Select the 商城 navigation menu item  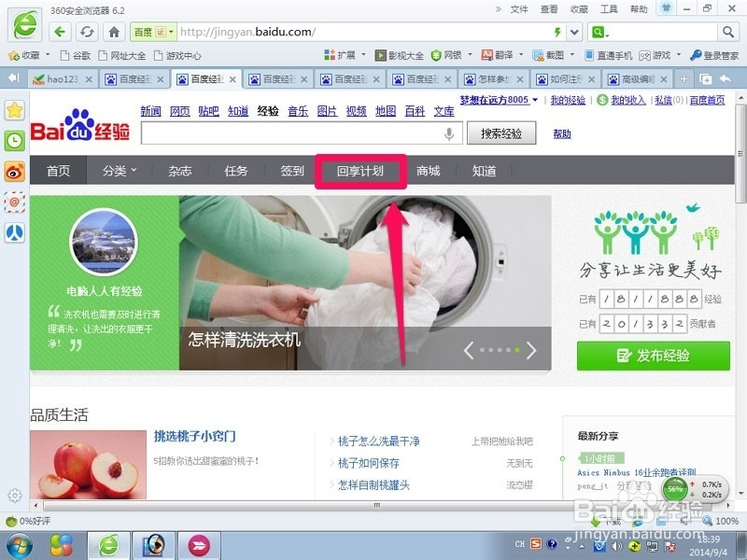coord(428,171)
